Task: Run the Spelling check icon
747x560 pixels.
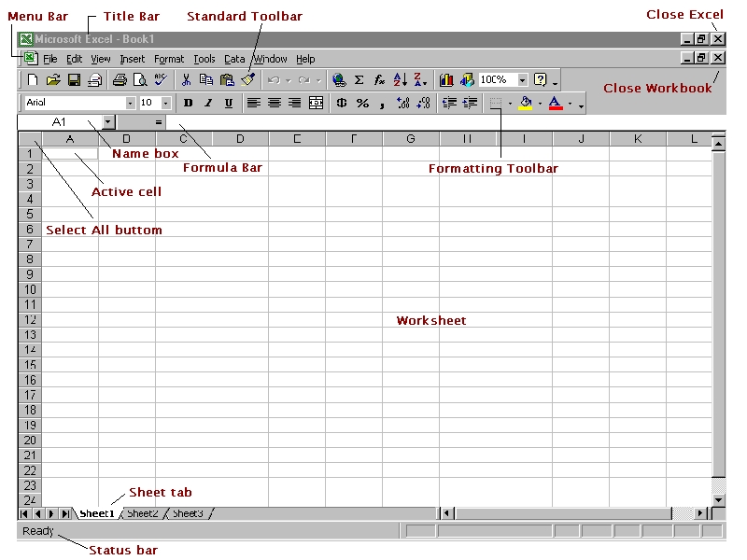Action: 161,79
